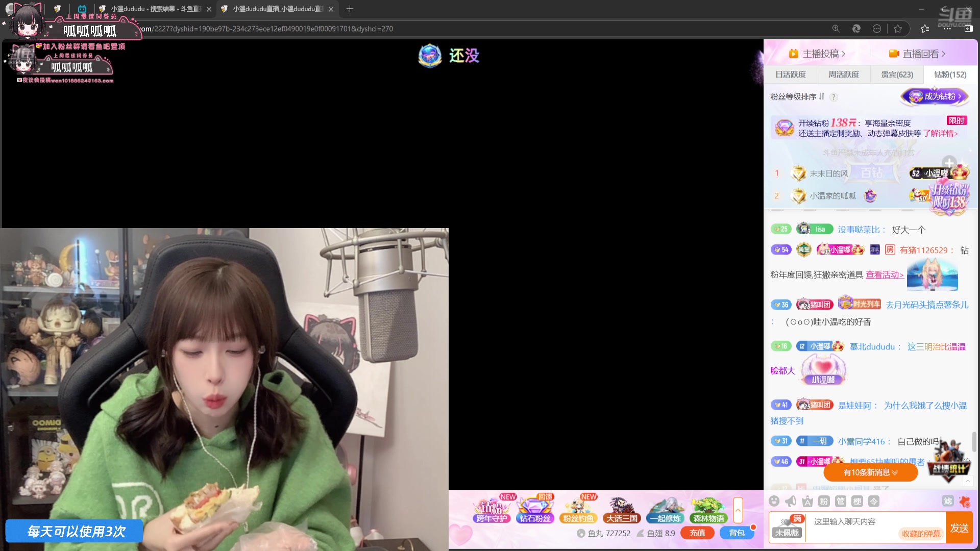Switch to the 日活跃度 tab
The image size is (980, 551).
(790, 74)
